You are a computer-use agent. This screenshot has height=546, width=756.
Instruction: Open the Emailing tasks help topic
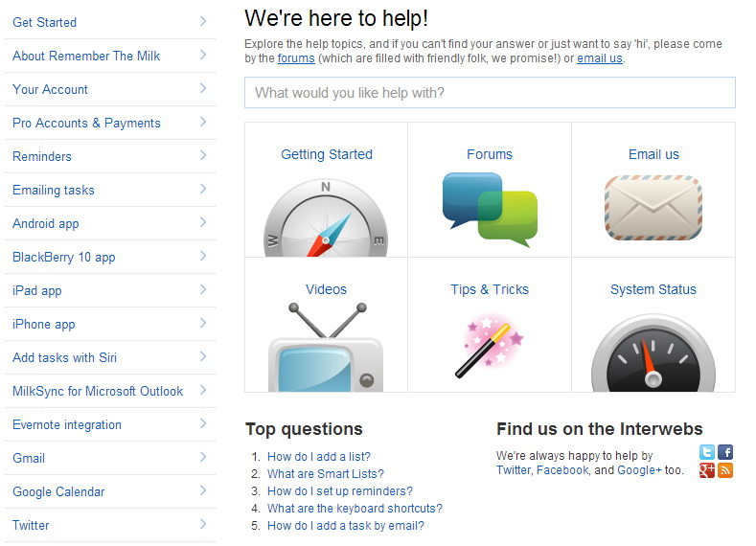(x=54, y=190)
